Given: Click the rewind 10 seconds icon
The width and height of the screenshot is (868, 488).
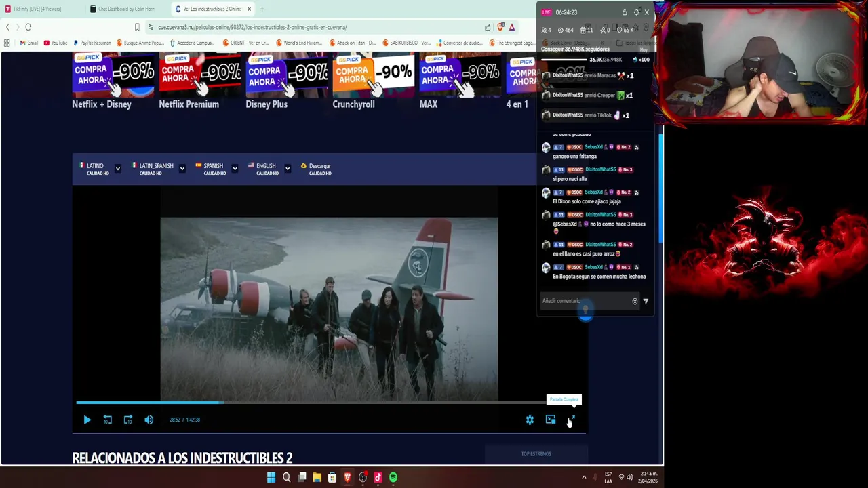Looking at the screenshot, I should [x=107, y=420].
